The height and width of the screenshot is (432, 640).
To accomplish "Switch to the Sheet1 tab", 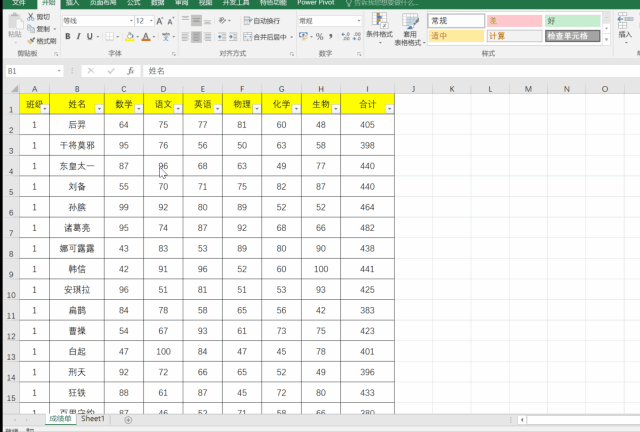I will click(x=93, y=419).
